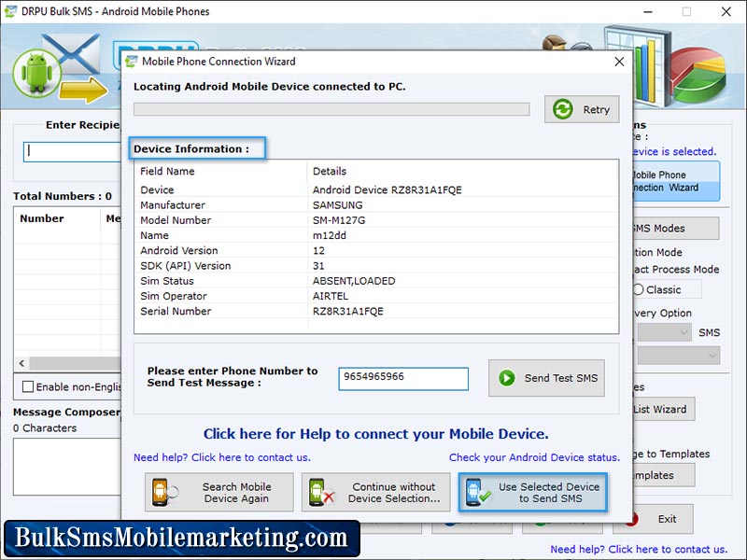
Task: Click the green play icon beside Send Test SMS
Action: point(507,377)
